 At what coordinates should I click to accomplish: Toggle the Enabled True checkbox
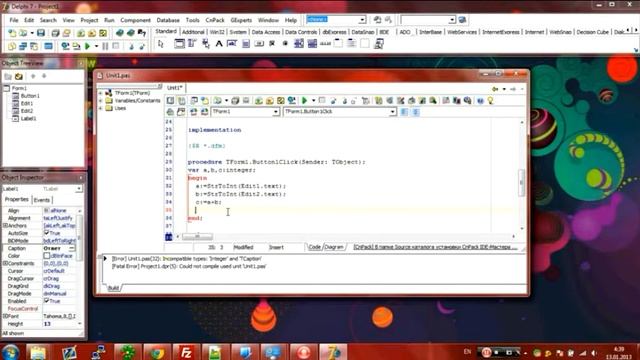[x=47, y=300]
